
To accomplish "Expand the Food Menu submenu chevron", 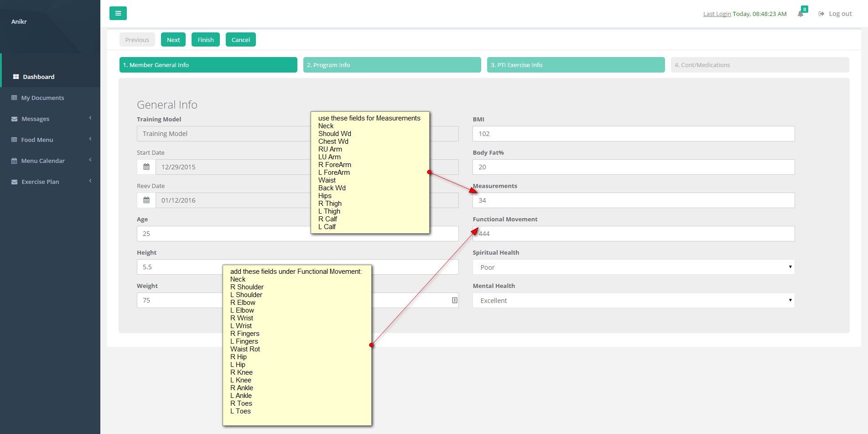I will [x=90, y=139].
